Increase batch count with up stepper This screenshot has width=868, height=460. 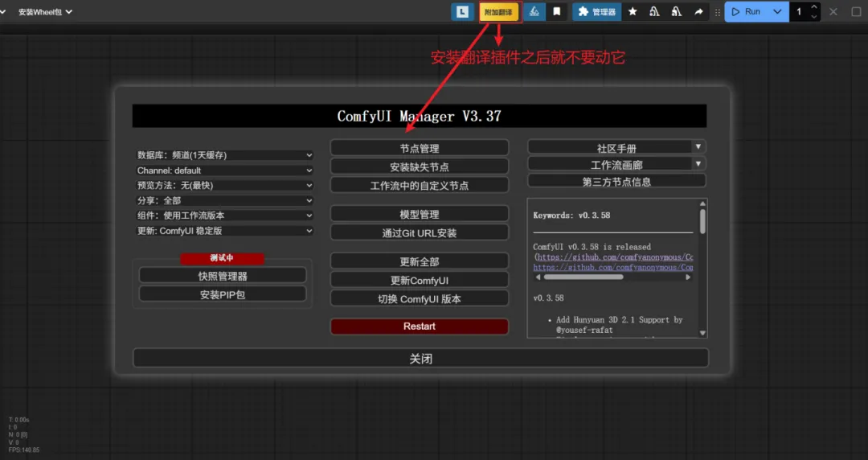(813, 7)
